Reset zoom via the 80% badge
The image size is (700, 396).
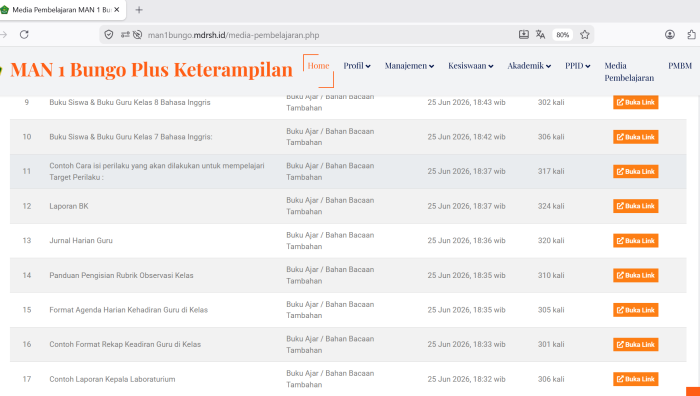pyautogui.click(x=562, y=35)
